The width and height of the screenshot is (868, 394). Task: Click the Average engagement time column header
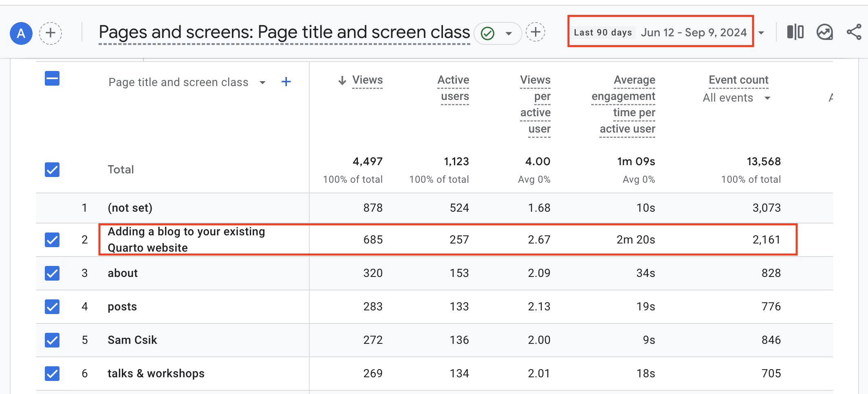(x=623, y=104)
